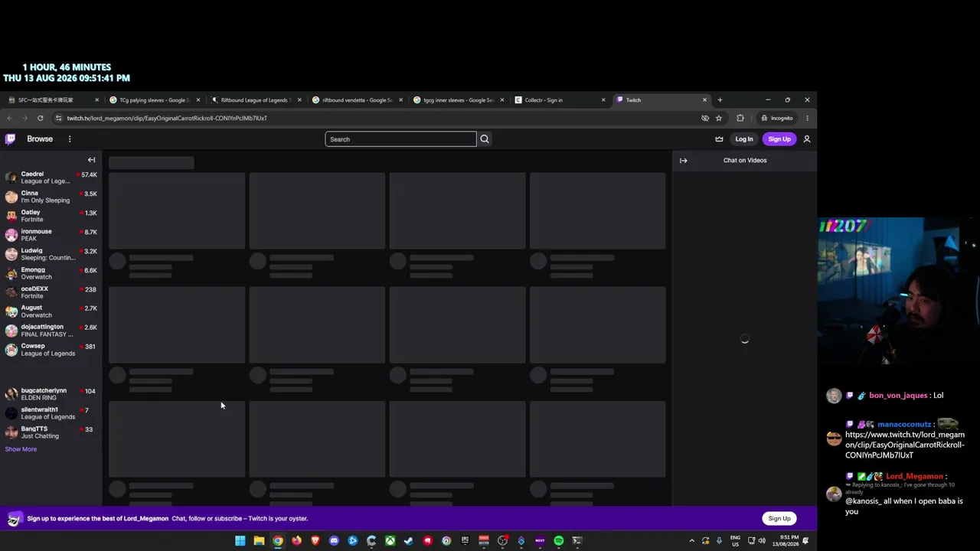Go back in browser history
Viewport: 980px width, 551px height.
pos(9,118)
